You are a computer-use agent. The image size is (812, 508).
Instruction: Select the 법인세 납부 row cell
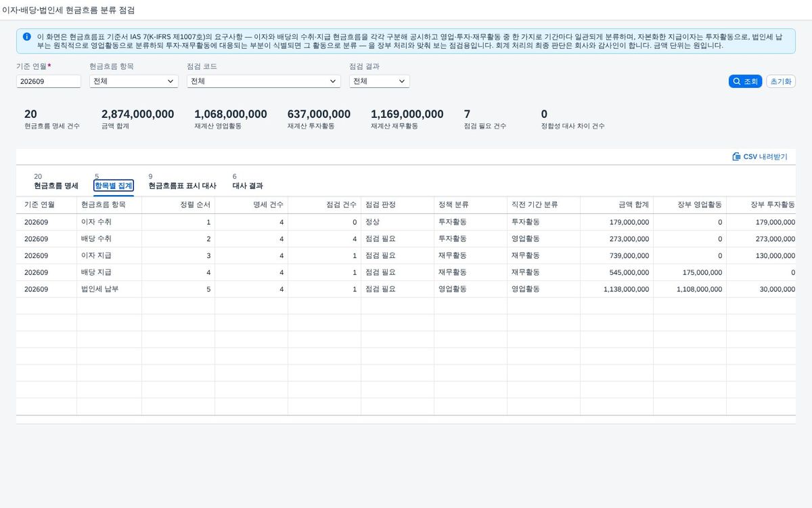click(x=109, y=289)
